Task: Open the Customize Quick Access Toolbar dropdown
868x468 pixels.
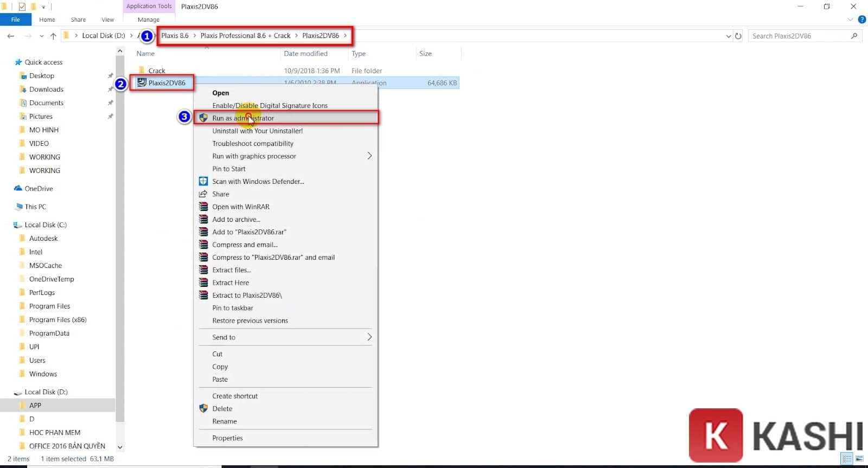Action: click(44, 7)
